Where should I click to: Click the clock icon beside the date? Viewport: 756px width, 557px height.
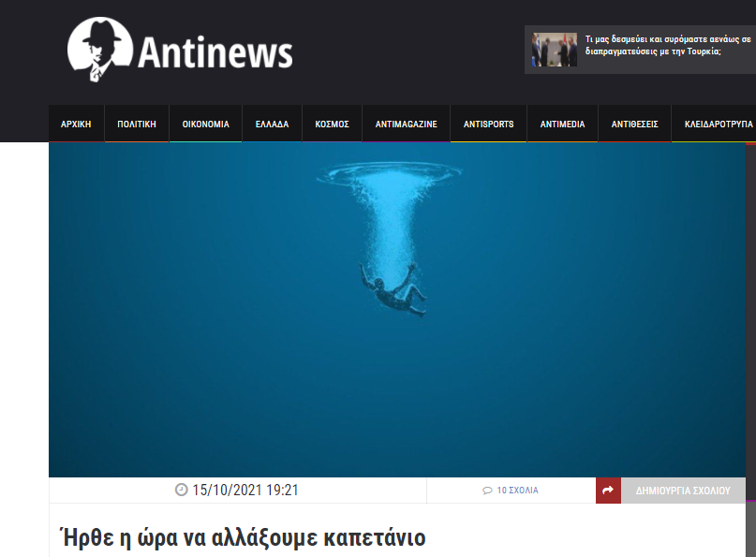[x=182, y=490]
